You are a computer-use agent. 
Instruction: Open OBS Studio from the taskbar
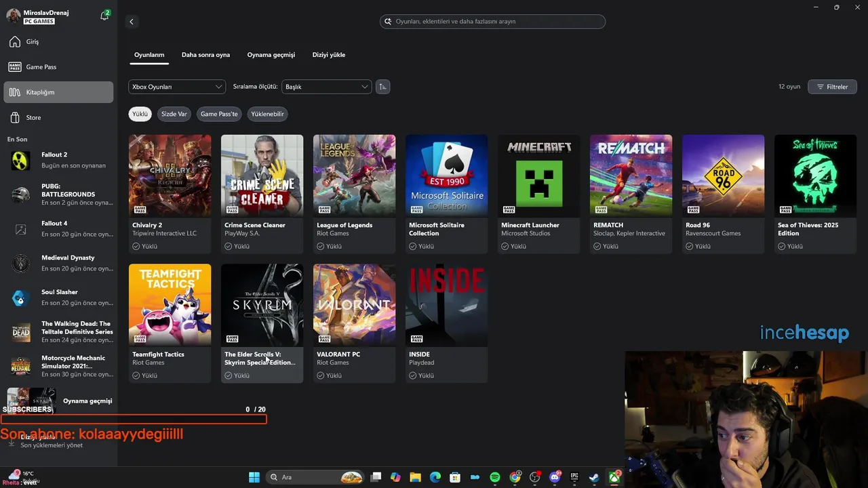pyautogui.click(x=535, y=477)
